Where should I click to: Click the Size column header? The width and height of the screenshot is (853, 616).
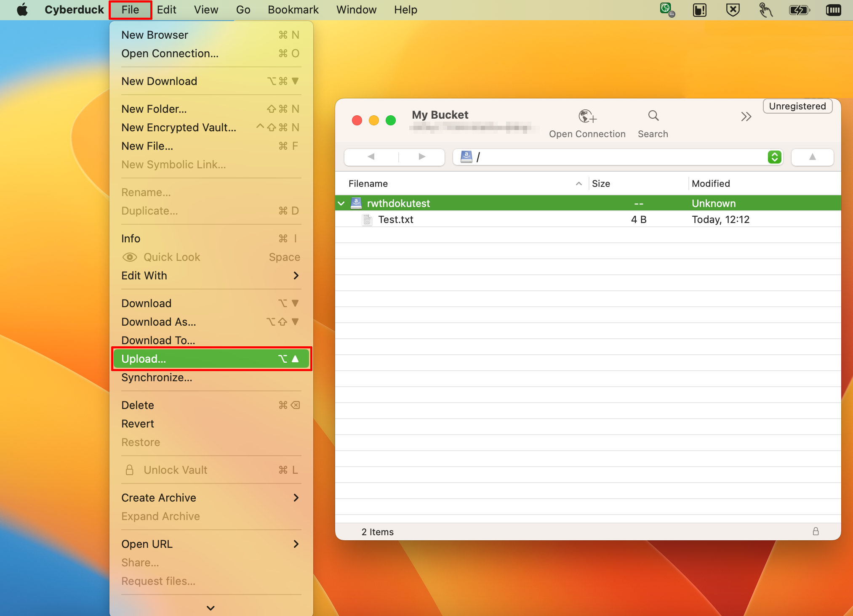coord(638,183)
